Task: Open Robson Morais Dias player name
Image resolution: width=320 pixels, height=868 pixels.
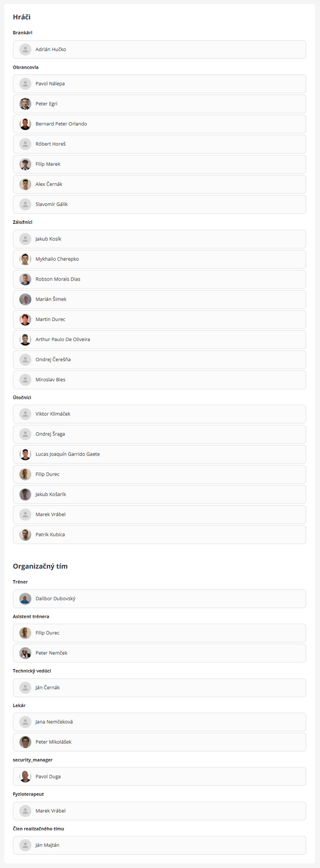Action: [x=58, y=279]
